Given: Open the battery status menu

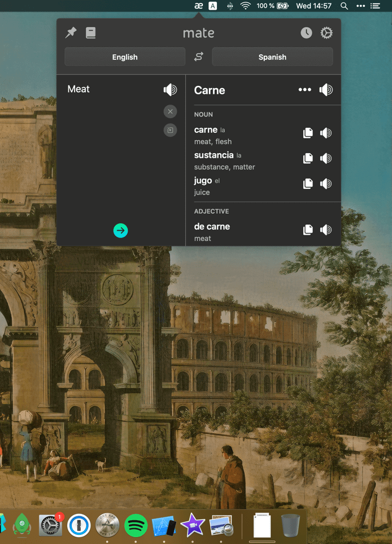Looking at the screenshot, I should [x=272, y=6].
